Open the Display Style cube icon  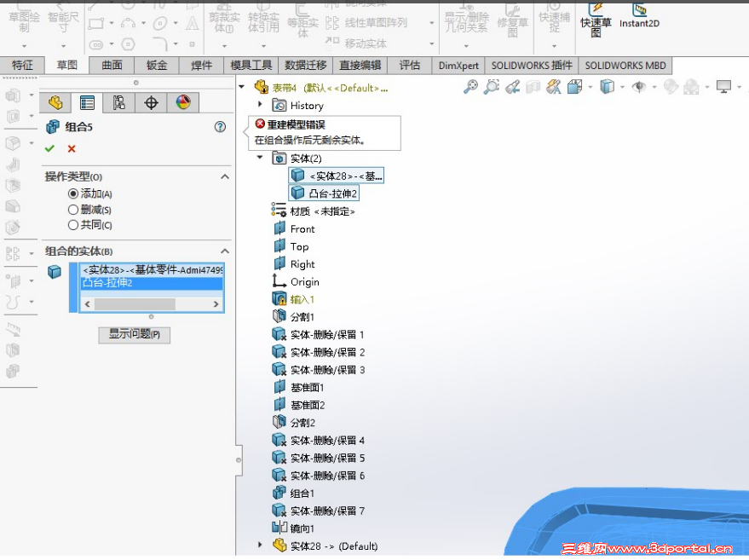coord(608,87)
